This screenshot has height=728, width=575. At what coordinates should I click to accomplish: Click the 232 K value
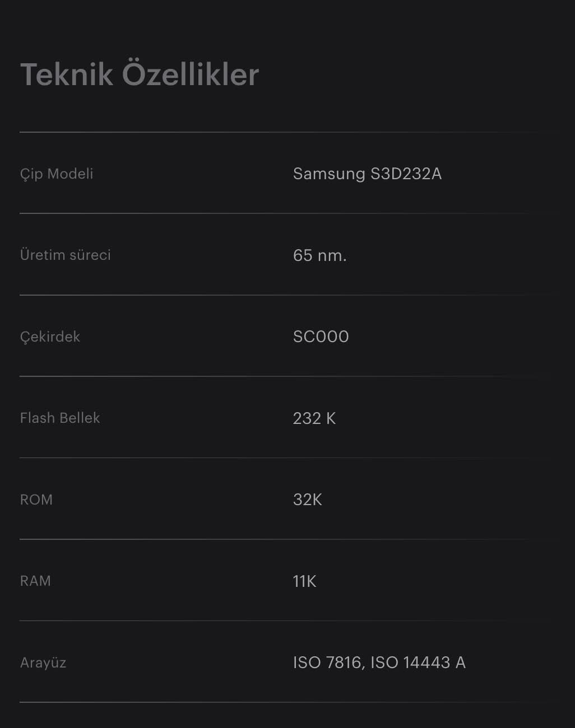click(314, 418)
